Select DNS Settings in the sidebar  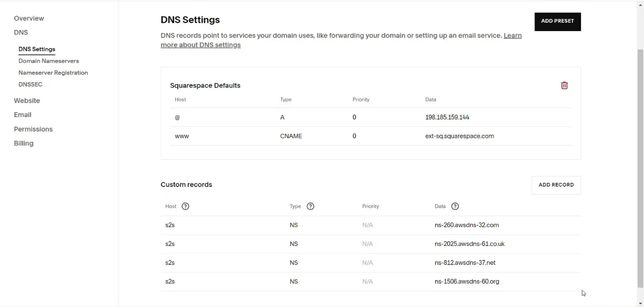(37, 49)
